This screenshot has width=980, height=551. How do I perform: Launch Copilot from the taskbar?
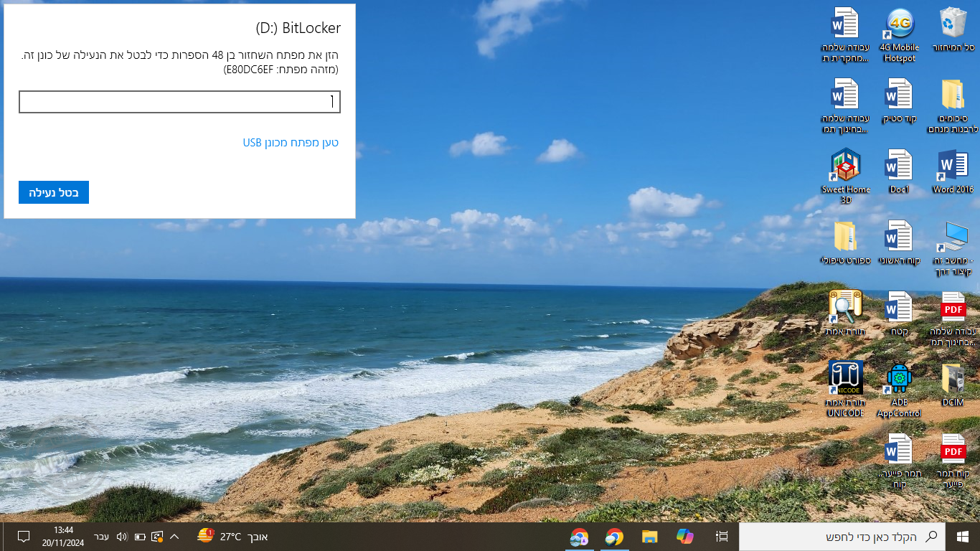click(685, 537)
